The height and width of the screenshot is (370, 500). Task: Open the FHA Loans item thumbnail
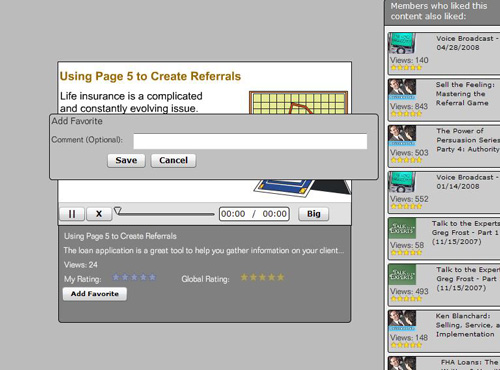click(x=402, y=363)
